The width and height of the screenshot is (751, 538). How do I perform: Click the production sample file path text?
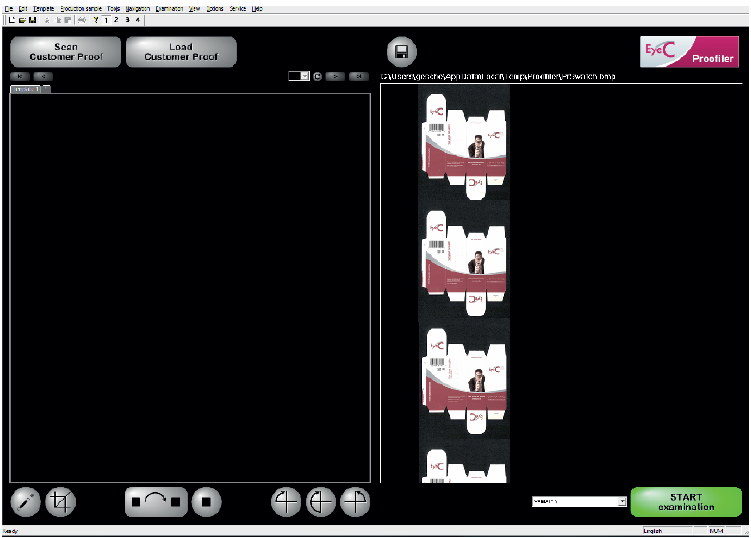[498, 76]
